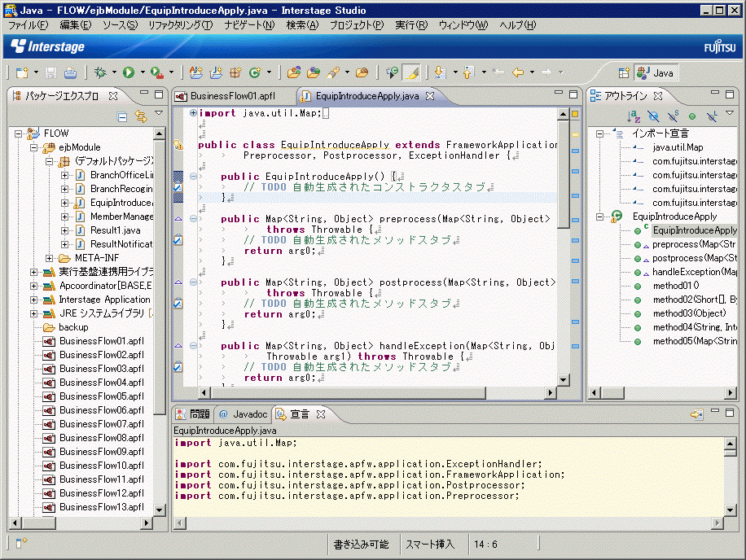Toggle Mark Occurrences in the toolbar
This screenshot has height=560, width=746.
click(x=411, y=72)
